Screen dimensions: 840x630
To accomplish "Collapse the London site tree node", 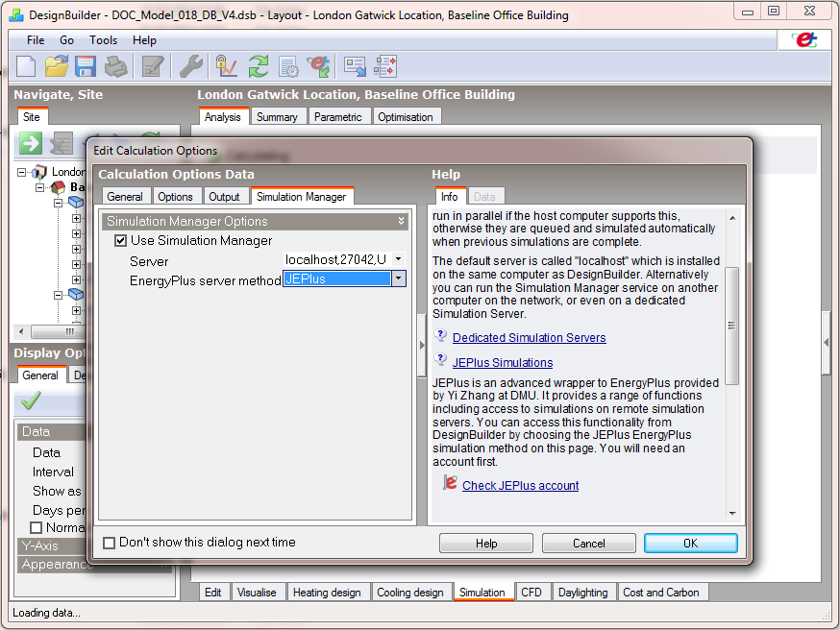I will (21, 172).
